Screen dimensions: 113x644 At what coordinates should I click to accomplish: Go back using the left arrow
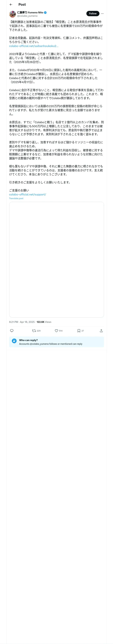pyautogui.click(x=11, y=5)
